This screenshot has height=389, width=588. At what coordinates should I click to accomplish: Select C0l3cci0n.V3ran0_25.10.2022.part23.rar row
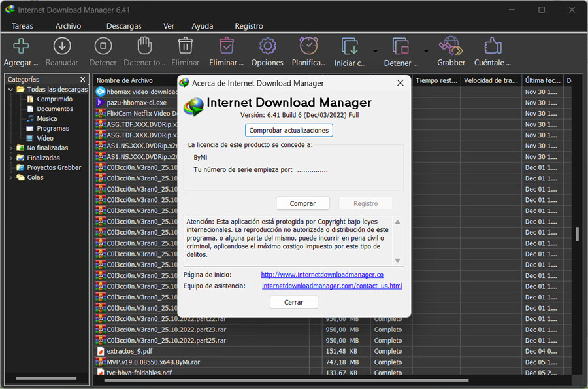(333, 330)
